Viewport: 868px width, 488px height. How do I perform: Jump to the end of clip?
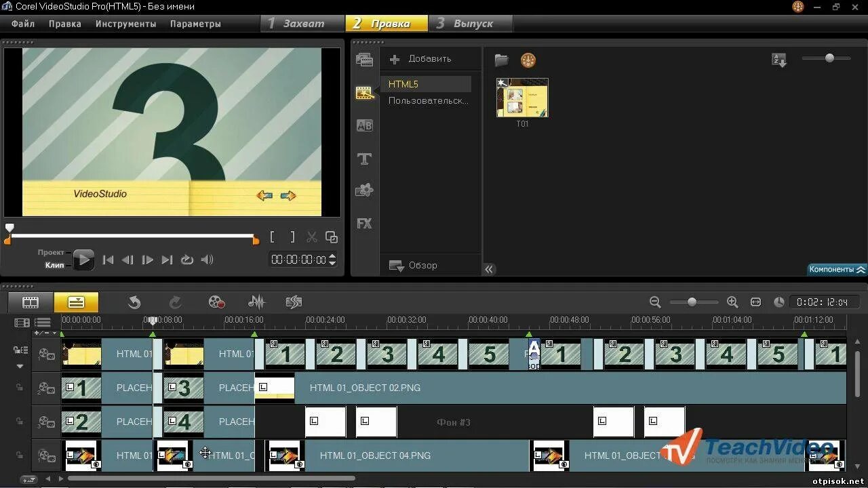point(167,260)
